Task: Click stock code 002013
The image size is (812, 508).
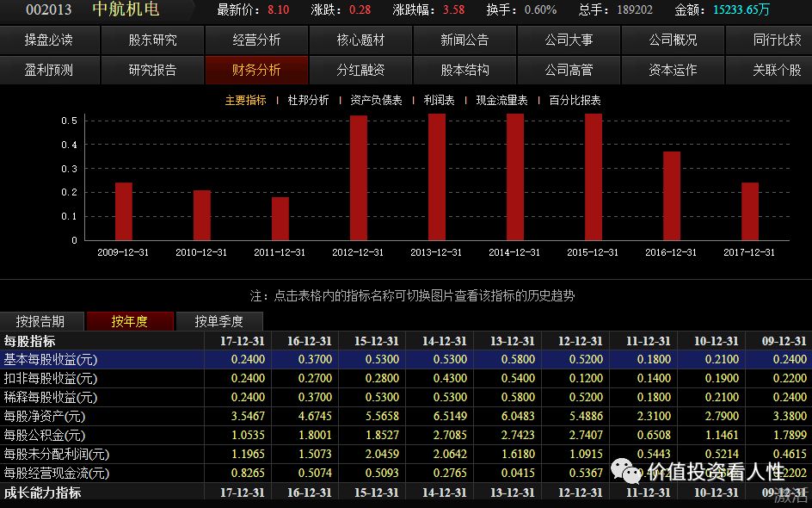Action: pos(49,9)
